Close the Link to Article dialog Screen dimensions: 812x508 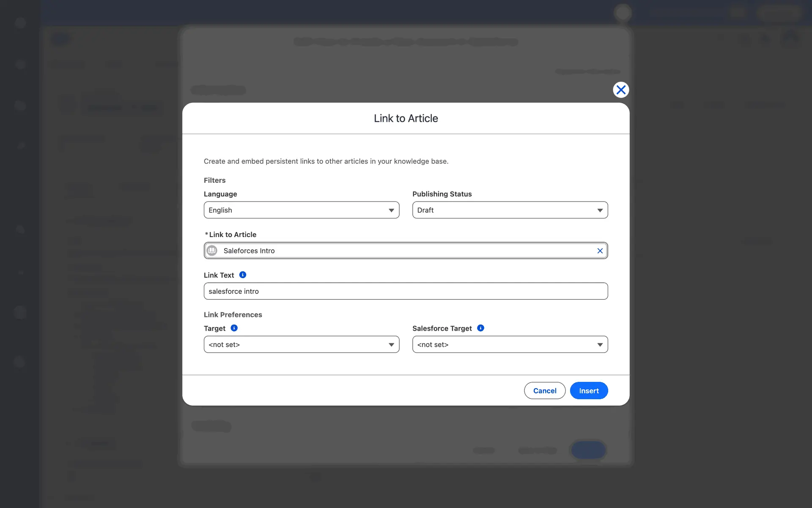(x=621, y=90)
